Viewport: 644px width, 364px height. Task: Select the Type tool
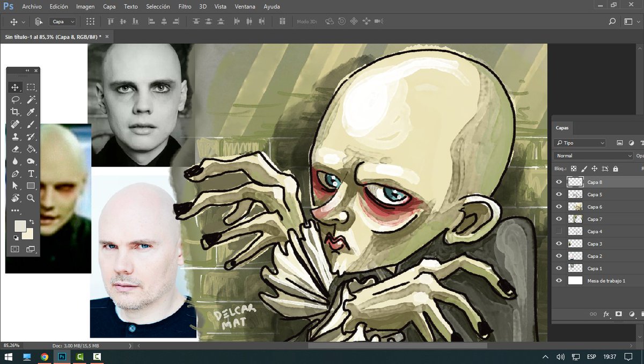[x=31, y=173]
